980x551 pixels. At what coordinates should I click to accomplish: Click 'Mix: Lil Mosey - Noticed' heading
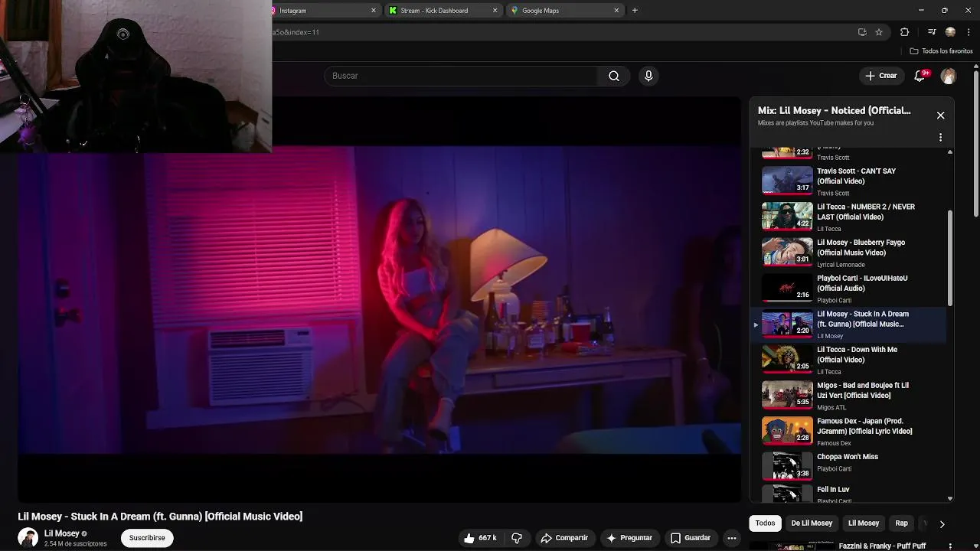tap(835, 111)
